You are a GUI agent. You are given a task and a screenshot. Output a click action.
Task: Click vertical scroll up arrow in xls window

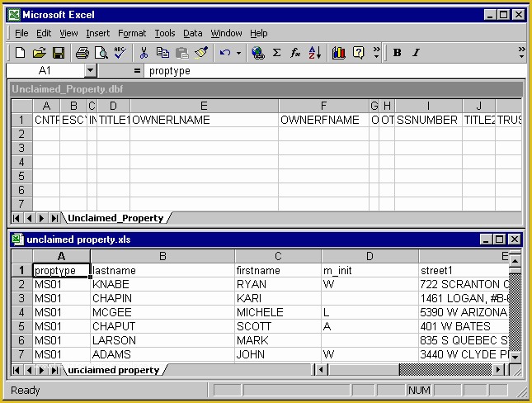point(515,261)
